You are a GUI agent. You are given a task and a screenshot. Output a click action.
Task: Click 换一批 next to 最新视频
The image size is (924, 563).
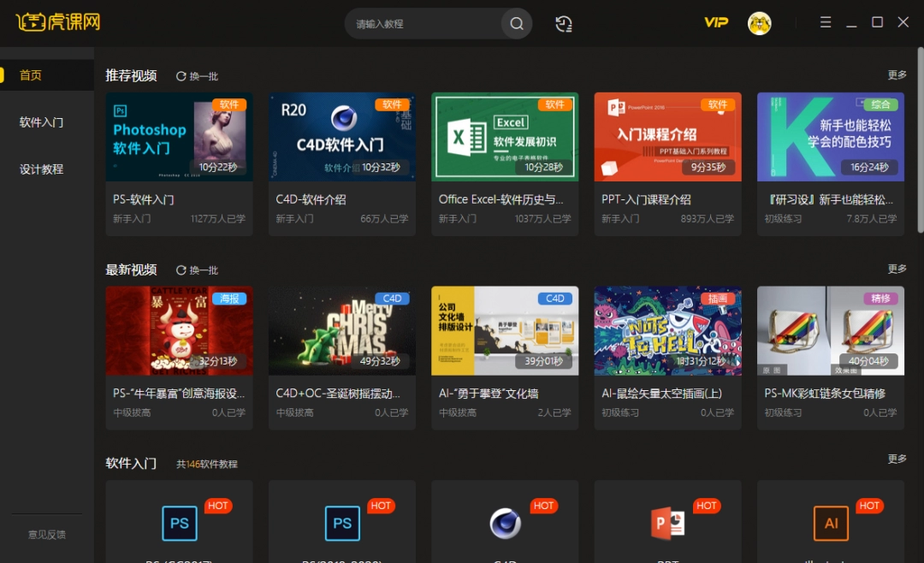[204, 270]
